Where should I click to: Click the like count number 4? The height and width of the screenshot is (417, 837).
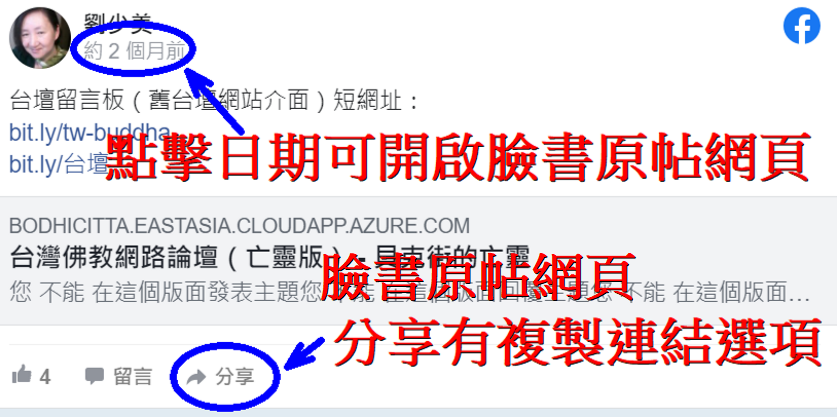pyautogui.click(x=45, y=377)
